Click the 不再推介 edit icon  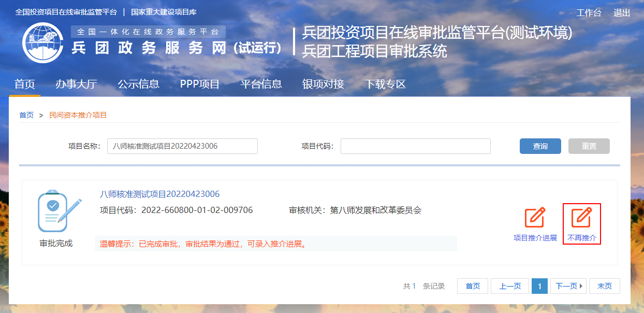(581, 218)
